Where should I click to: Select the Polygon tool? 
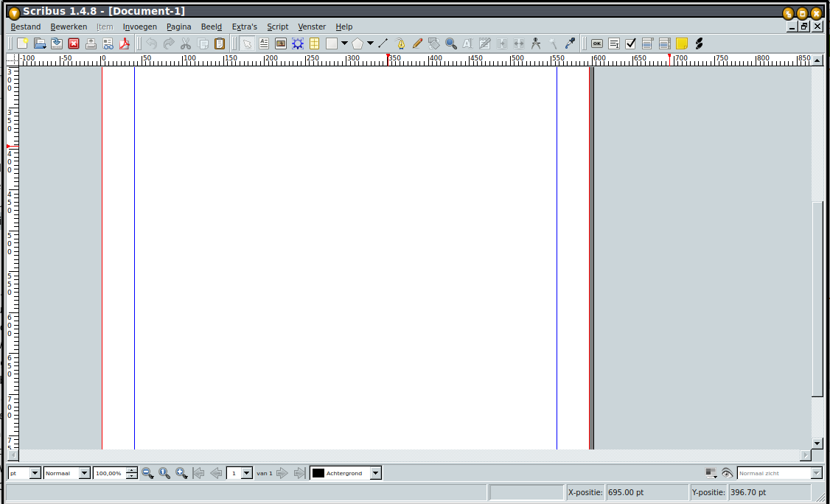(358, 43)
